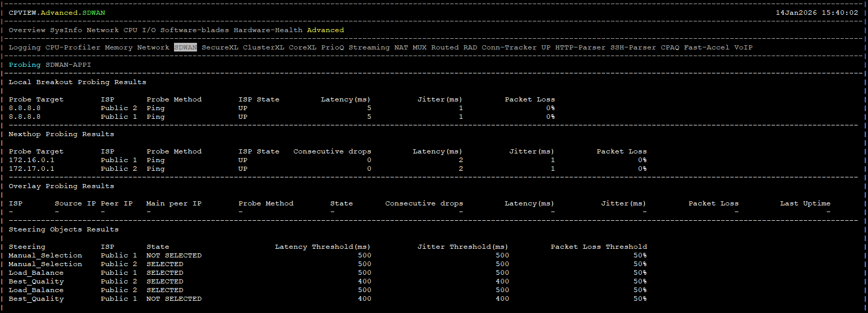Viewport: 868px width, 313px height.
Task: Click the highlighted SDWAN tab
Action: pyautogui.click(x=185, y=47)
